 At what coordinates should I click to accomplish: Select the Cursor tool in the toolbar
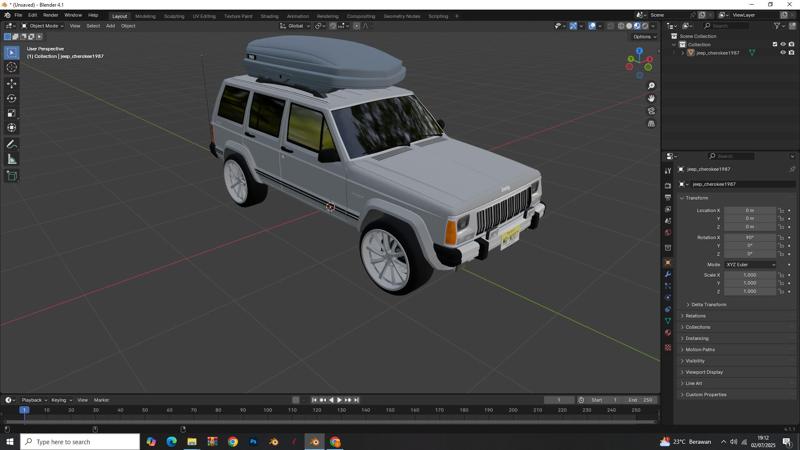pyautogui.click(x=11, y=67)
